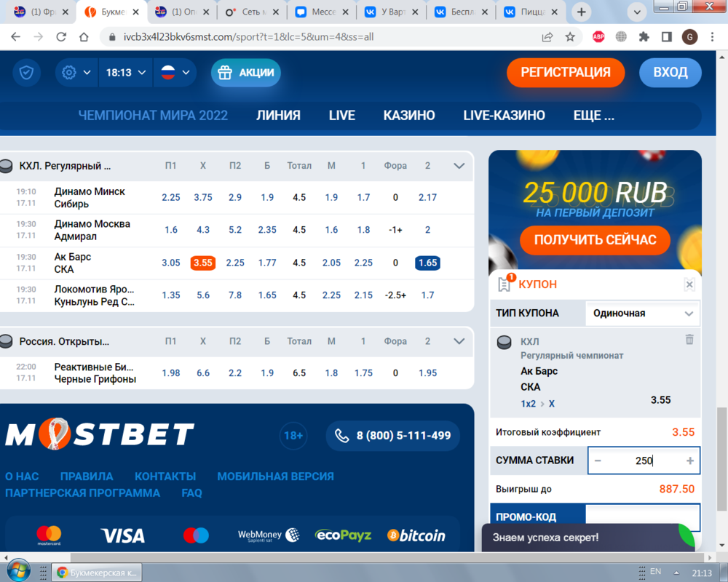Collapse the Россия. Открыты section chevron

pos(459,341)
